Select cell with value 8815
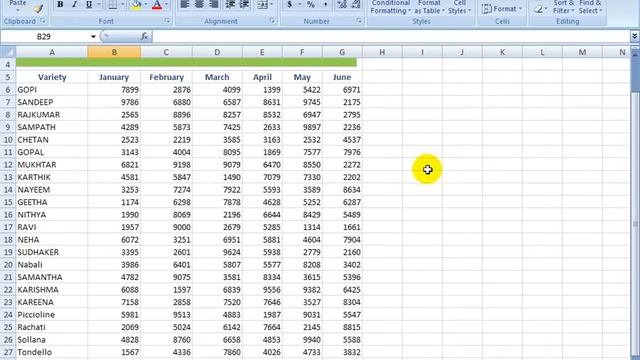640x360 pixels. tap(342, 327)
